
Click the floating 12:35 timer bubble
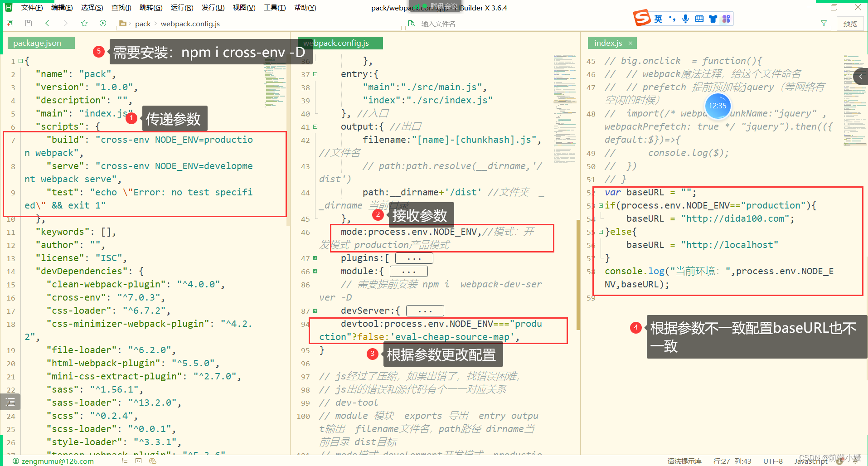click(718, 106)
